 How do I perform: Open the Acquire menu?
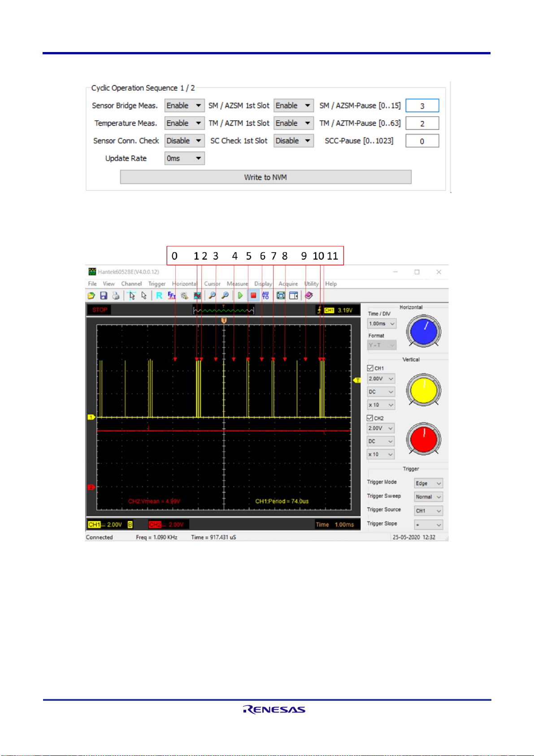tap(288, 284)
